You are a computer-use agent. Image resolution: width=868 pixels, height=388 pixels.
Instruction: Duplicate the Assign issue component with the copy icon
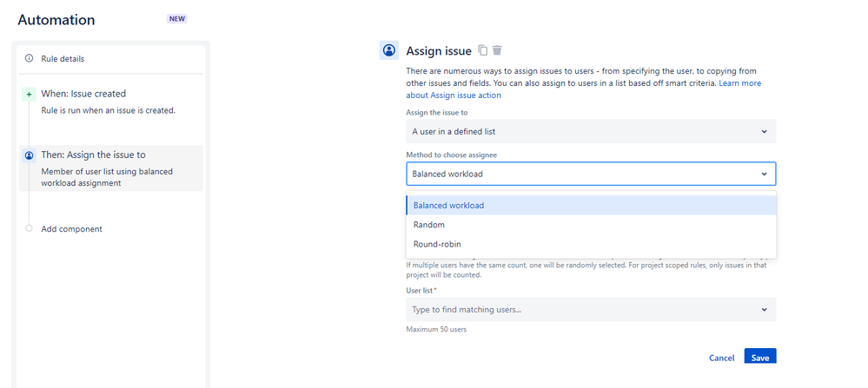click(x=483, y=50)
